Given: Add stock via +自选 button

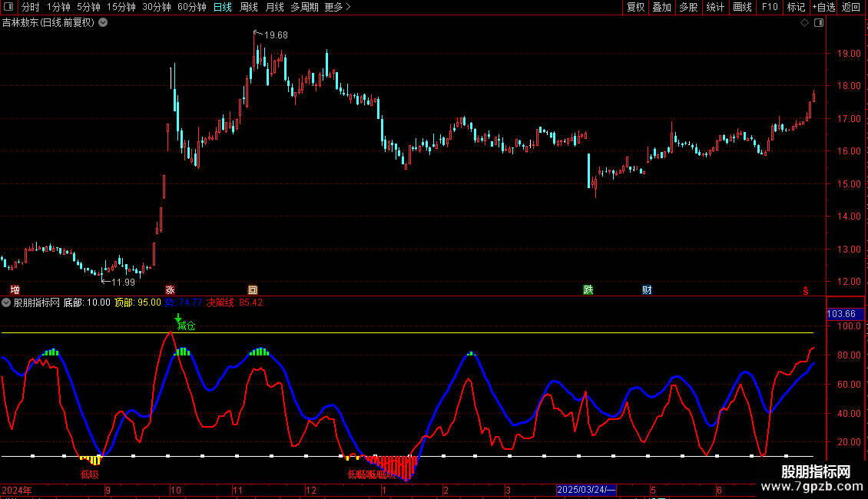Looking at the screenshot, I should [823, 7].
